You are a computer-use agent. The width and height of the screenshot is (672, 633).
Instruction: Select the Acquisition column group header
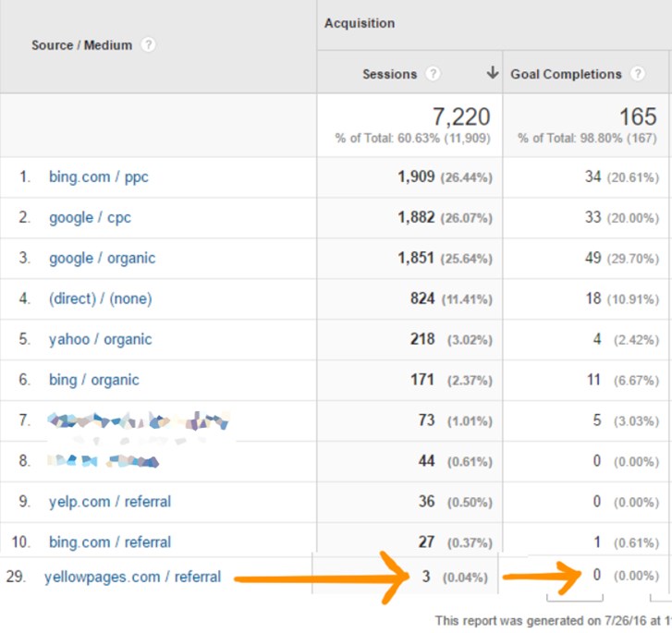tap(360, 23)
